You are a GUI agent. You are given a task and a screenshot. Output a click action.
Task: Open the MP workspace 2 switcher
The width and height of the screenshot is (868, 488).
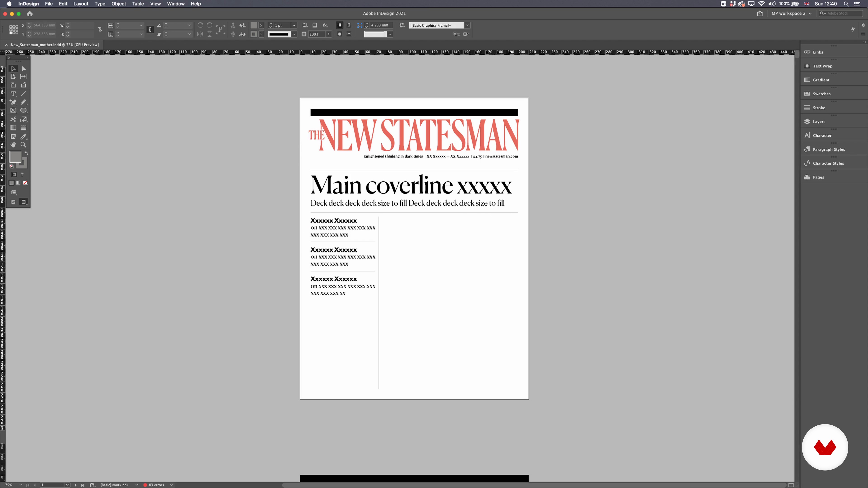point(792,14)
